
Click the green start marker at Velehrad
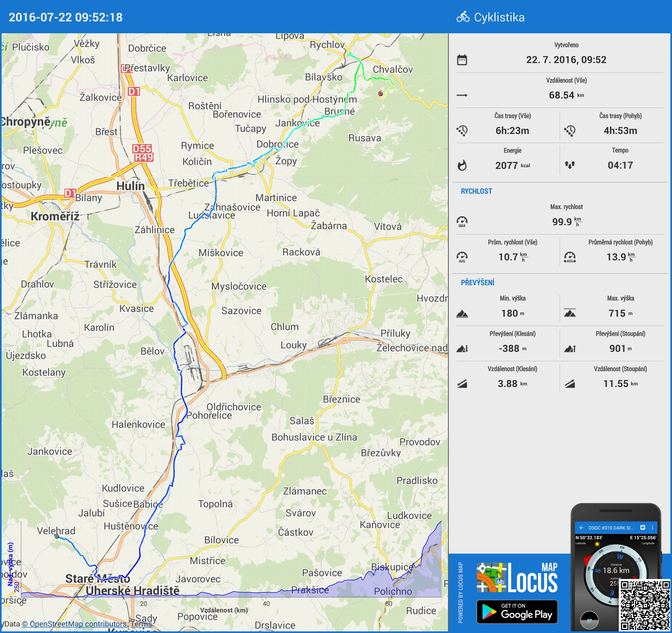coord(56,536)
